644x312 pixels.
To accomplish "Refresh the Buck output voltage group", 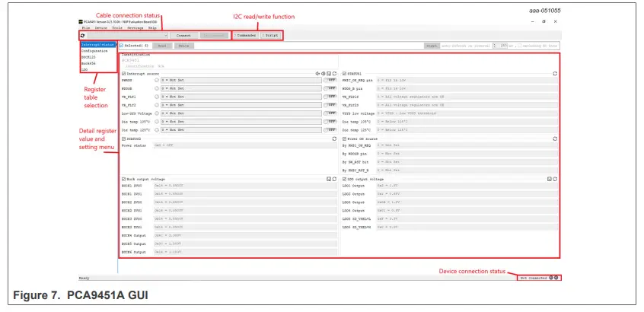I will click(x=335, y=179).
